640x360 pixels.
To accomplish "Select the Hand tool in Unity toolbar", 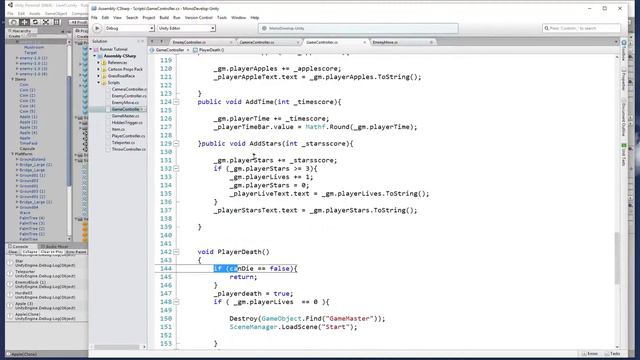I will click(14, 22).
